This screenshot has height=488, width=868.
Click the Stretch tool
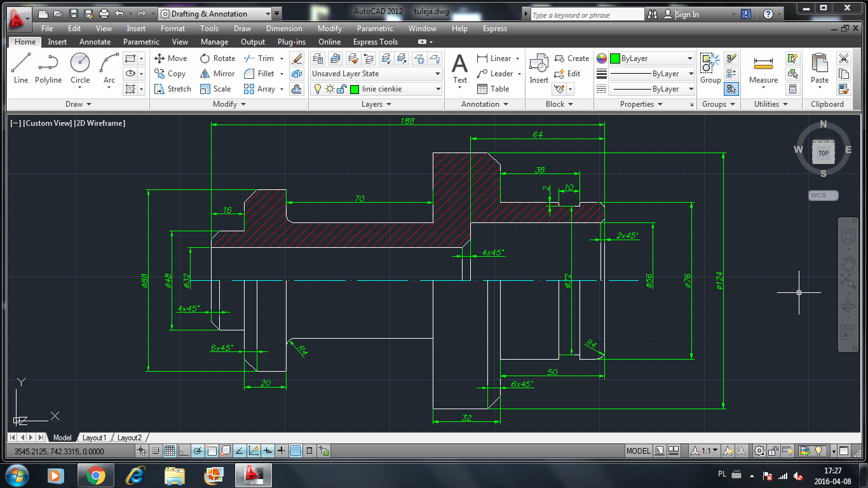[x=172, y=89]
